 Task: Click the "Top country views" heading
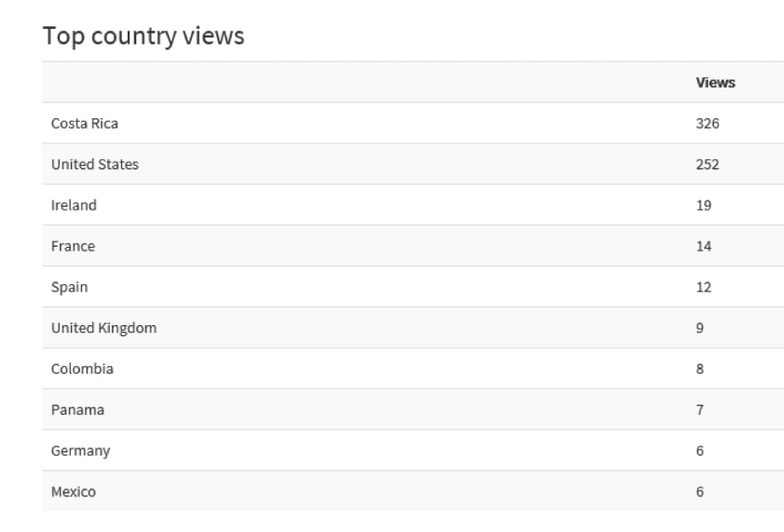pyautogui.click(x=144, y=36)
